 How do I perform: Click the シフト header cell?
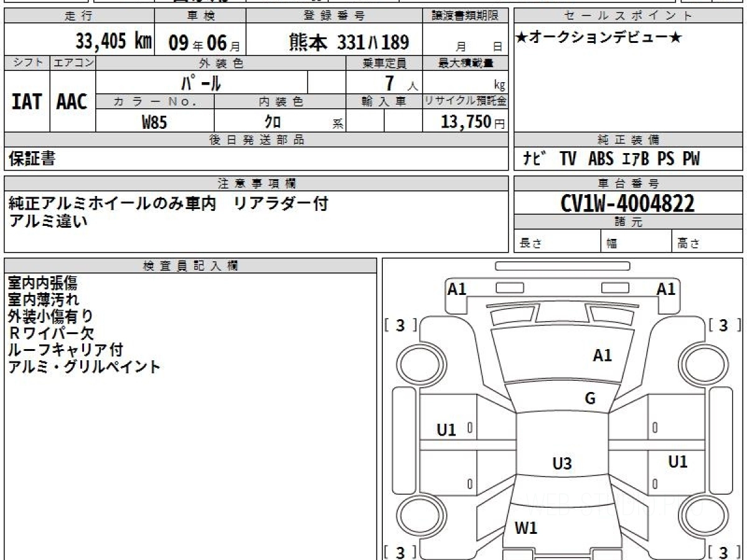coord(27,63)
